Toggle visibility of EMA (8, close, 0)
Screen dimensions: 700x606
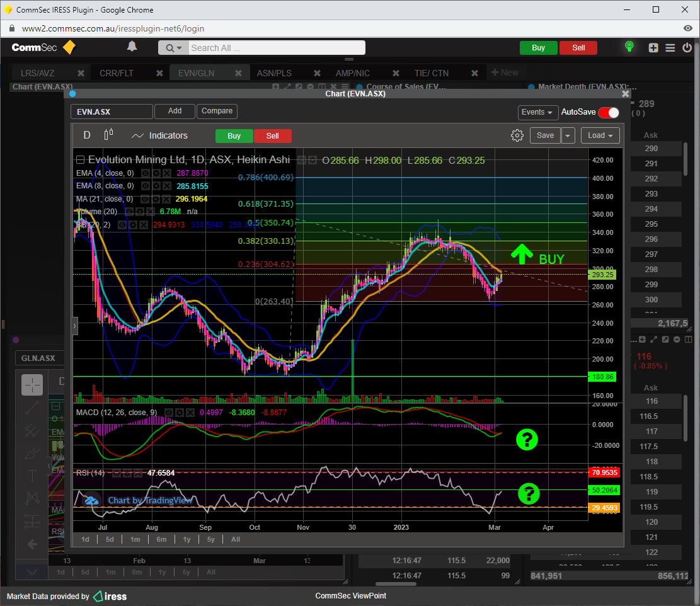[x=146, y=186]
